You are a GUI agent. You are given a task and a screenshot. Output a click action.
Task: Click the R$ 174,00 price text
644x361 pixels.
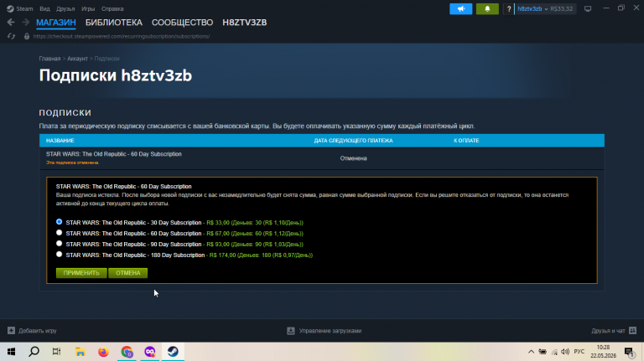(222, 255)
